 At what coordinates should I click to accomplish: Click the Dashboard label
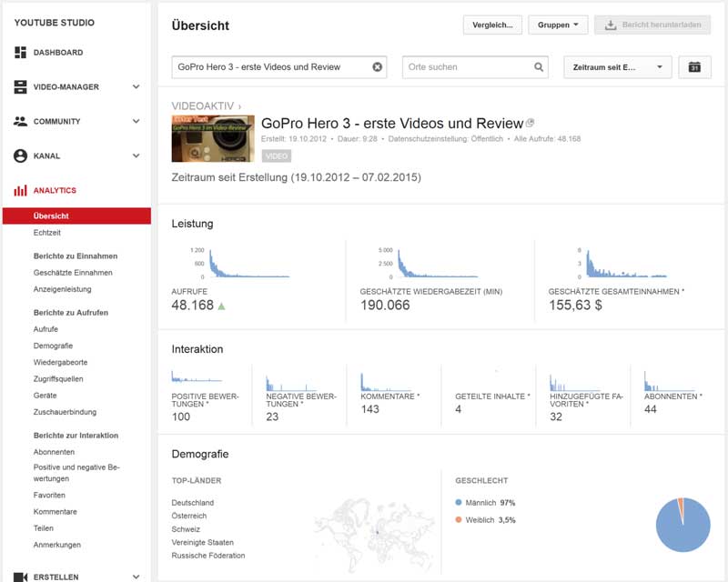pos(58,53)
